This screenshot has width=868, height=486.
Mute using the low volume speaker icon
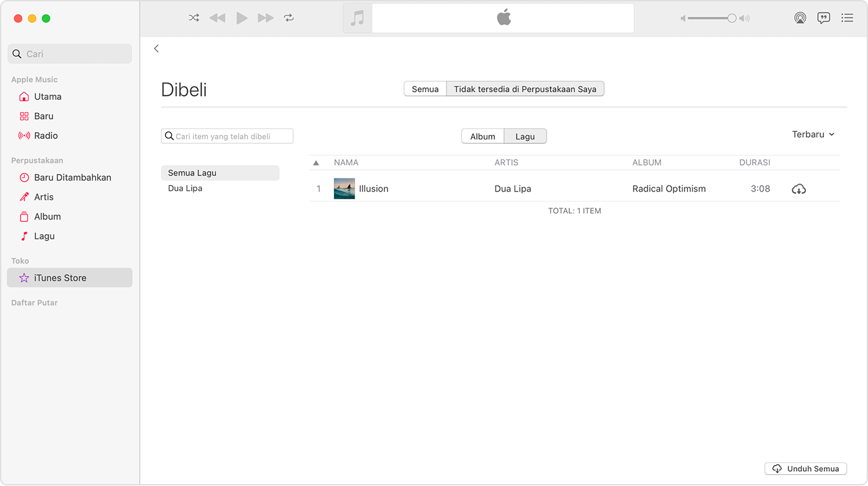point(683,19)
